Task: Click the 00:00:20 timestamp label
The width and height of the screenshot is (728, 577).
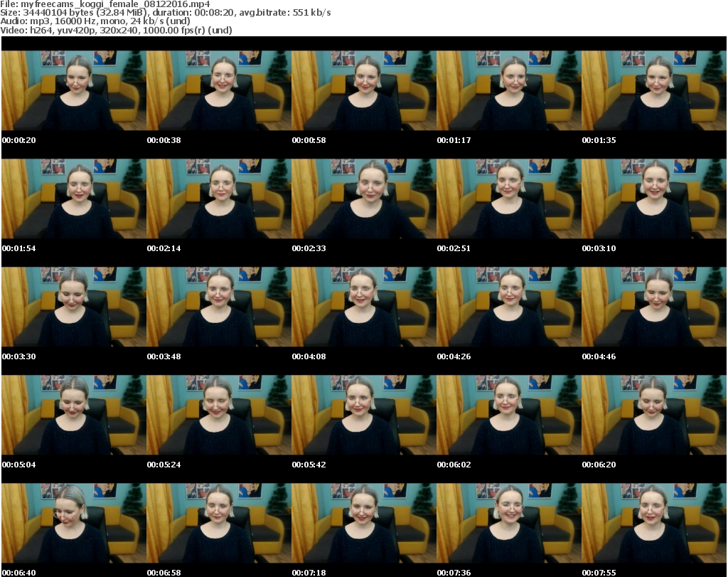Action: coord(19,140)
